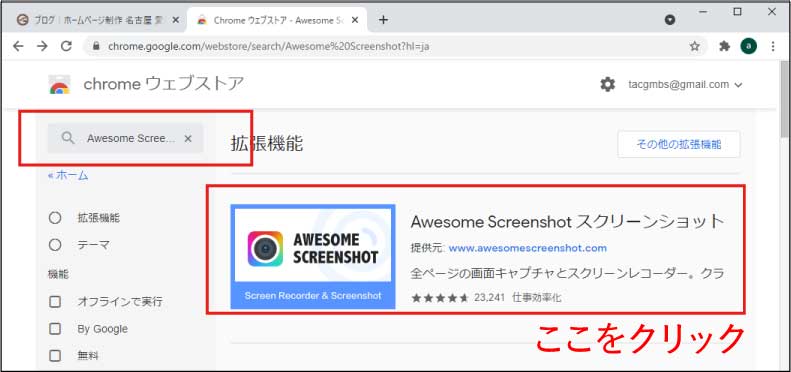Reload the Chrome Web Store page
The image size is (791, 372).
[x=66, y=46]
